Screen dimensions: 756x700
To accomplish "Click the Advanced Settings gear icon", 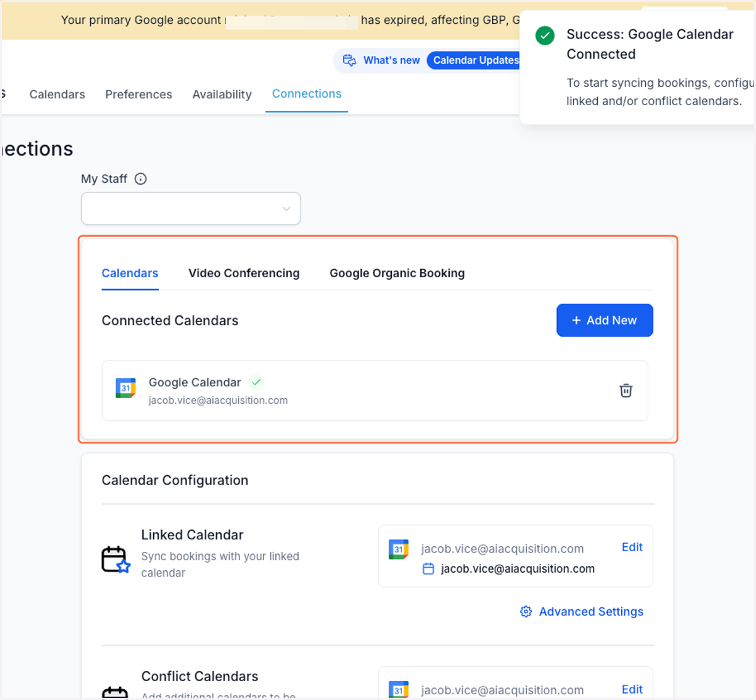I will pyautogui.click(x=526, y=612).
